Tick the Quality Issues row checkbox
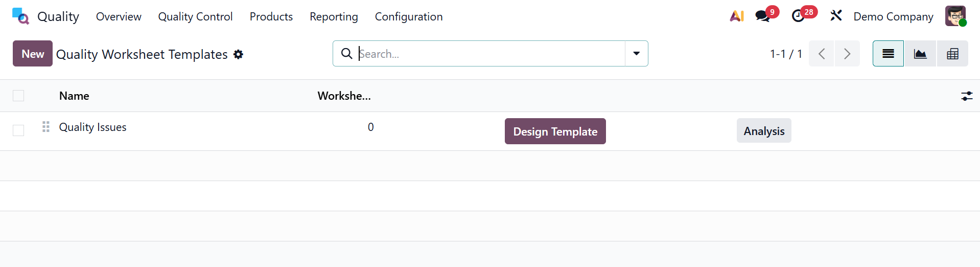This screenshot has height=267, width=980. [18, 130]
